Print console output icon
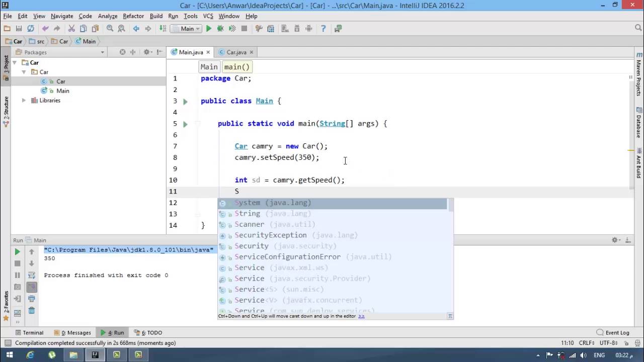Image resolution: width=644 pixels, height=362 pixels. click(x=32, y=299)
